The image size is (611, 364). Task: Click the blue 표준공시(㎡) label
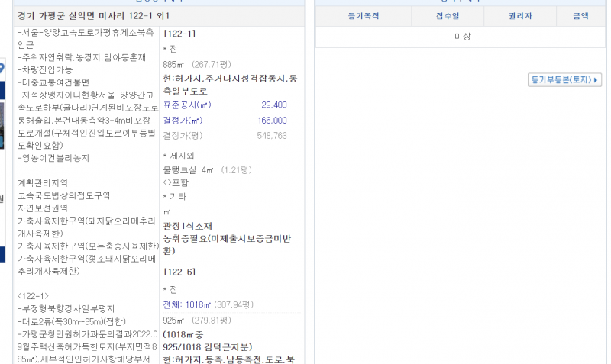pos(187,105)
